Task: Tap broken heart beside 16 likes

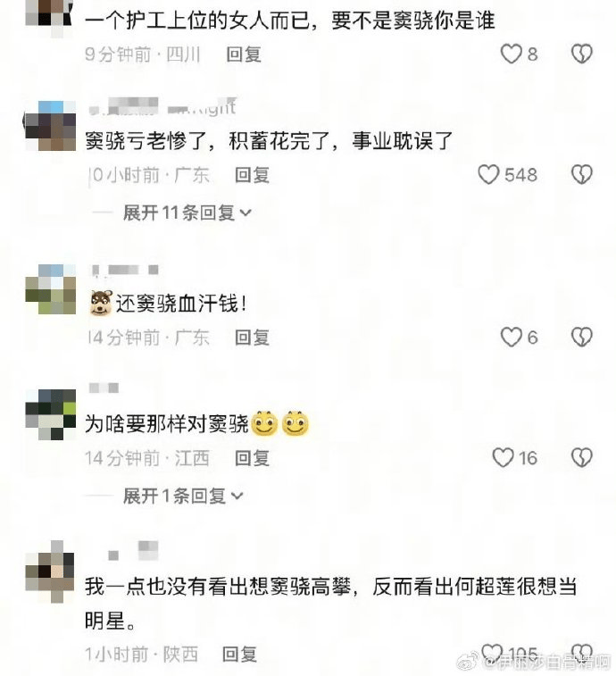Action: (x=582, y=457)
